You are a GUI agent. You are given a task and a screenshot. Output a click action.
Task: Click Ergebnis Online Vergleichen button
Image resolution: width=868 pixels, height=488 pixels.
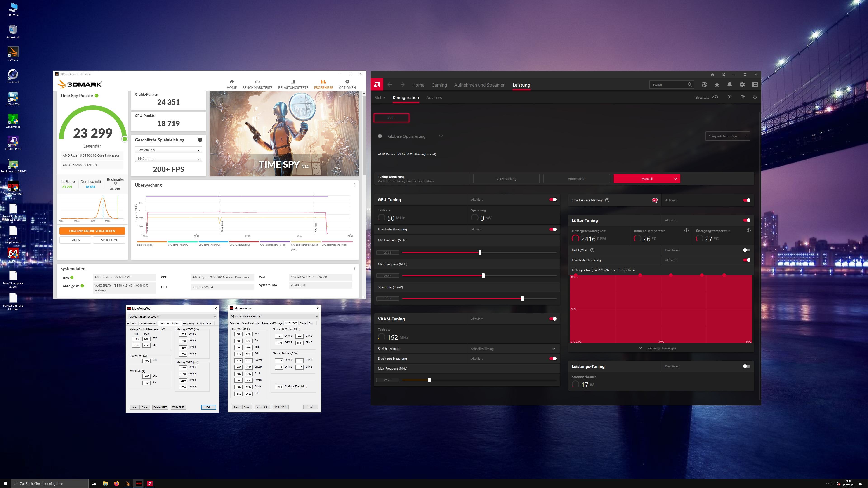[92, 231]
